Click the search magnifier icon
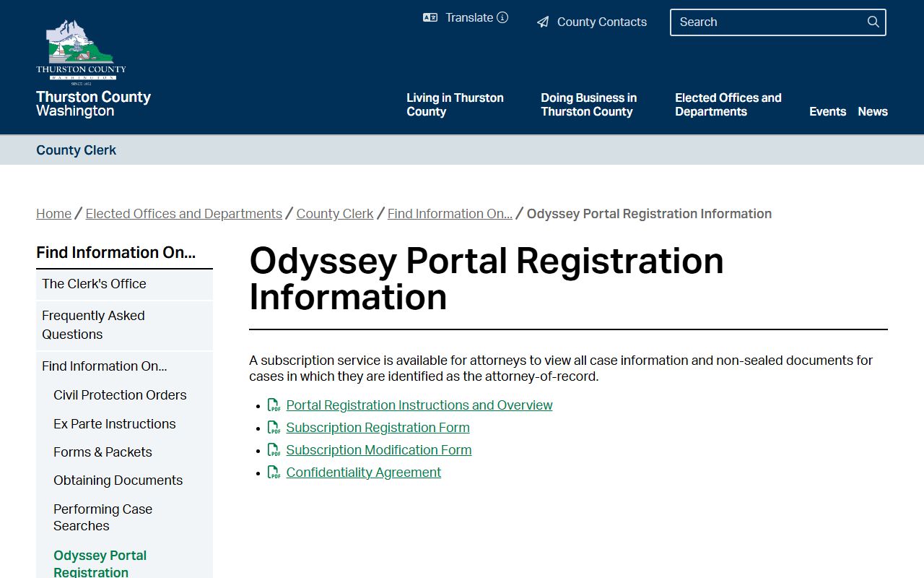924x578 pixels. pyautogui.click(x=873, y=22)
